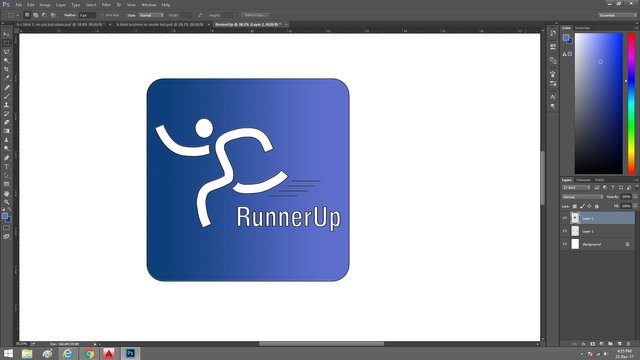Switch to the Paths tab
This screenshot has height=360, width=640.
click(x=600, y=180)
